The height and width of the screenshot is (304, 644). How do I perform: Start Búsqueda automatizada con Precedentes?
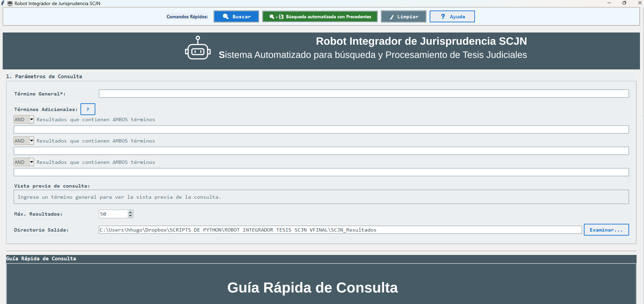point(320,17)
